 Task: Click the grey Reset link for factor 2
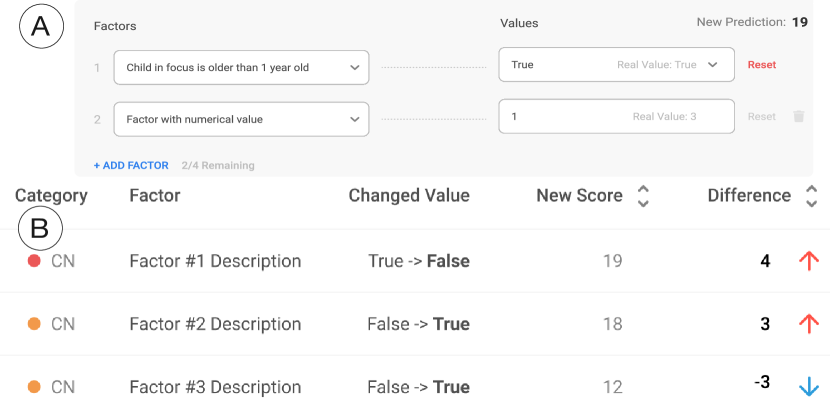(x=761, y=117)
